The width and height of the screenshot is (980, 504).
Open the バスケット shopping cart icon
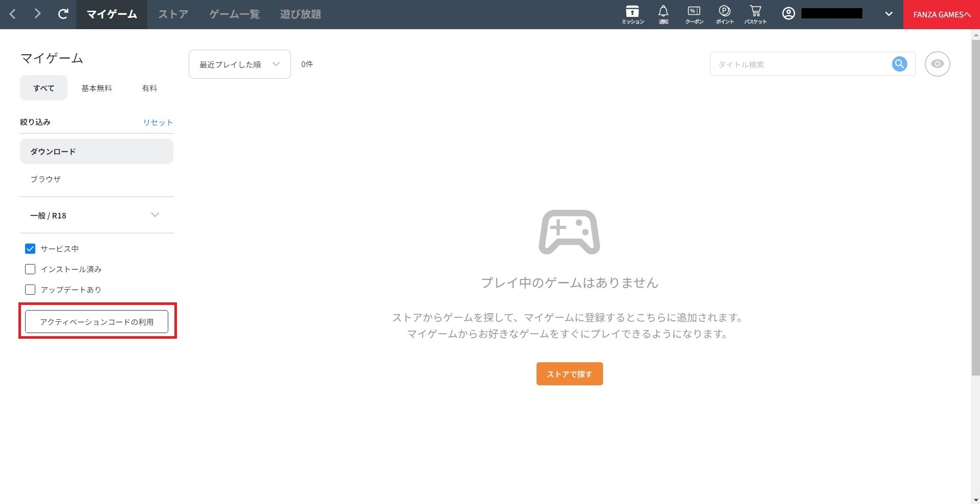(x=755, y=14)
